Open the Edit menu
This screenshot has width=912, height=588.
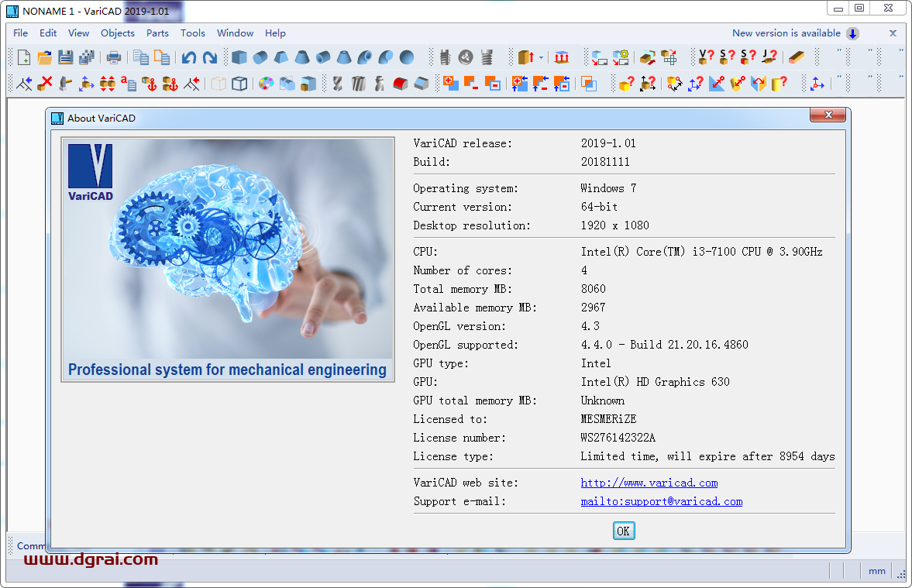click(48, 33)
